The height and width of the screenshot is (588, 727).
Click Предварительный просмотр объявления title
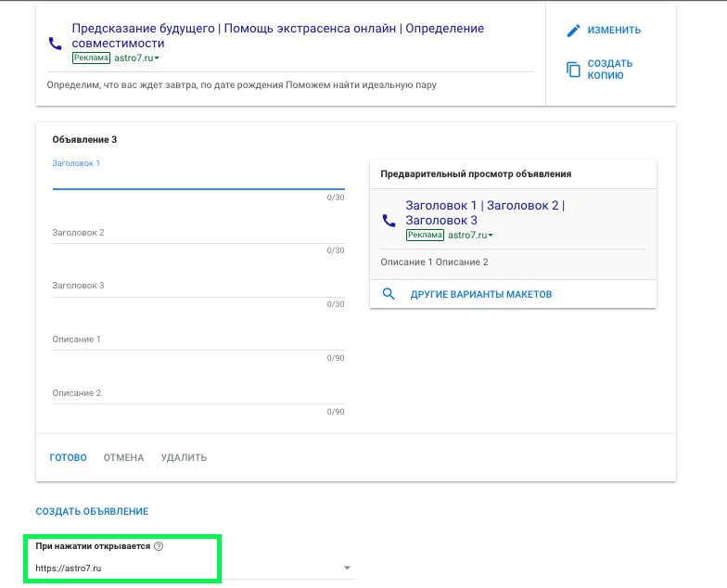click(x=476, y=174)
